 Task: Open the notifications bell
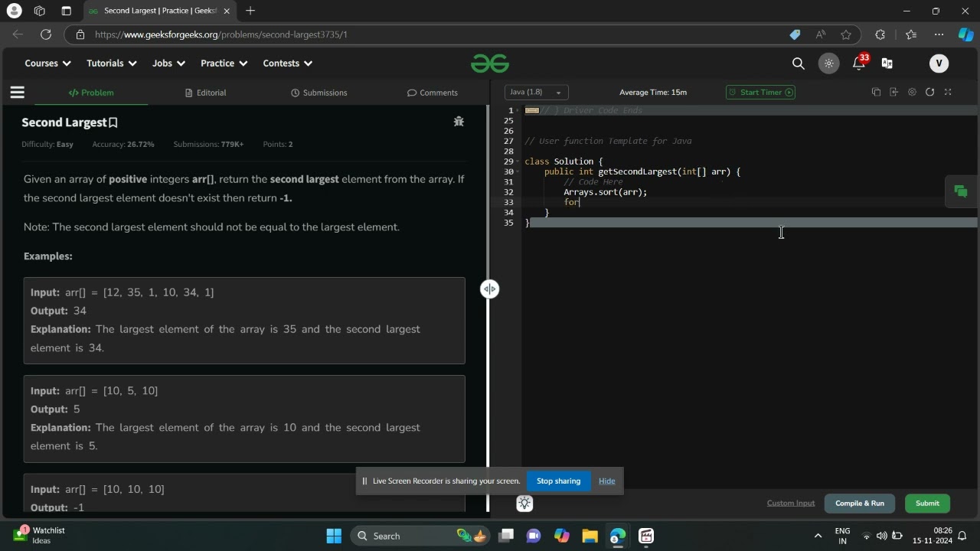859,64
